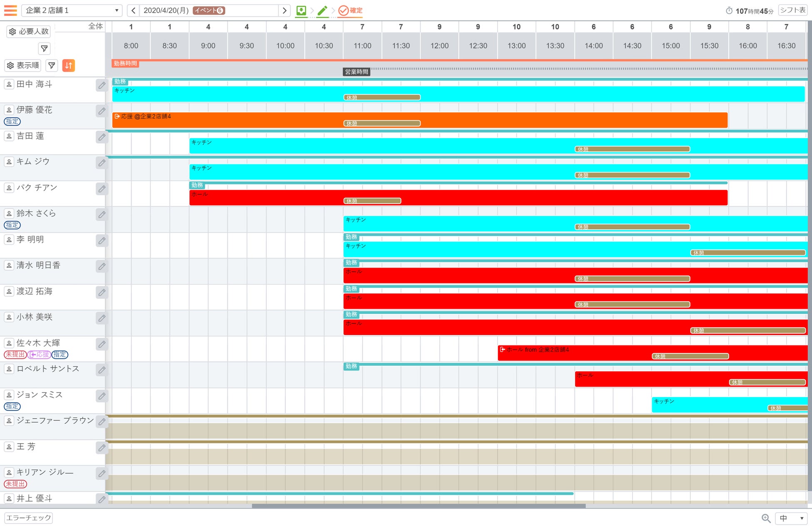This screenshot has width=812, height=529.
Task: Click filter icon below 必要人数
Action: click(x=44, y=49)
